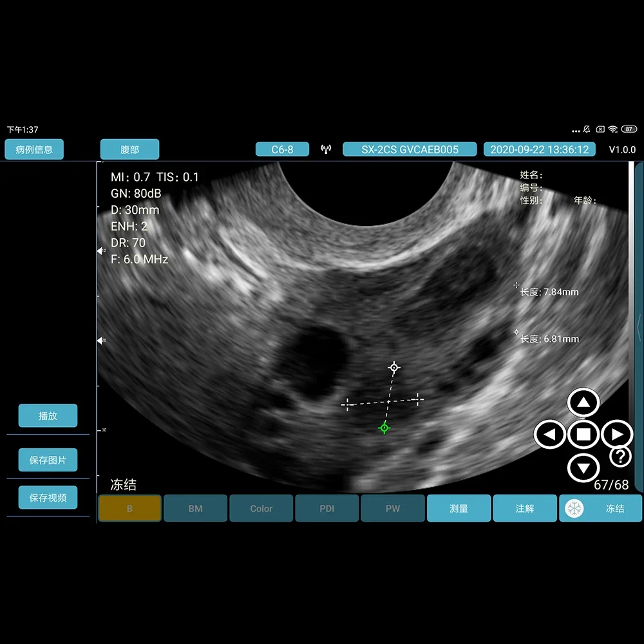The width and height of the screenshot is (644, 644).
Task: Switch to PDI mode
Action: coord(327,509)
